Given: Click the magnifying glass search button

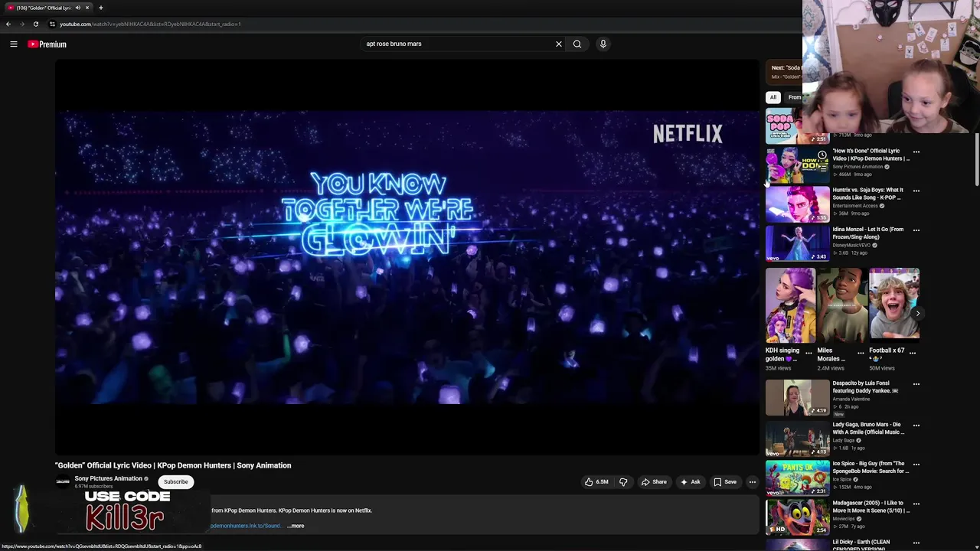Looking at the screenshot, I should (x=577, y=44).
